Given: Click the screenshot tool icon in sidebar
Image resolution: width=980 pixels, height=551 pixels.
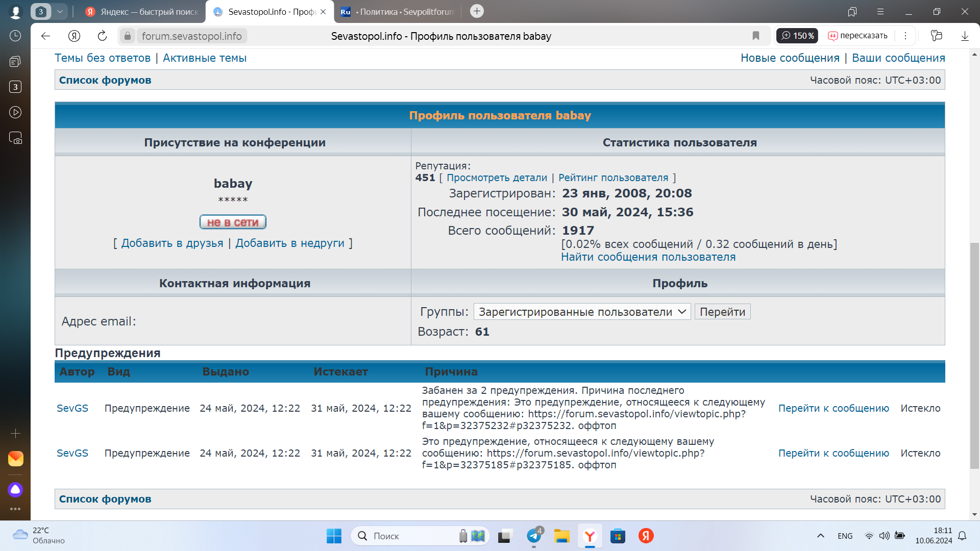Looking at the screenshot, I should click(15, 138).
